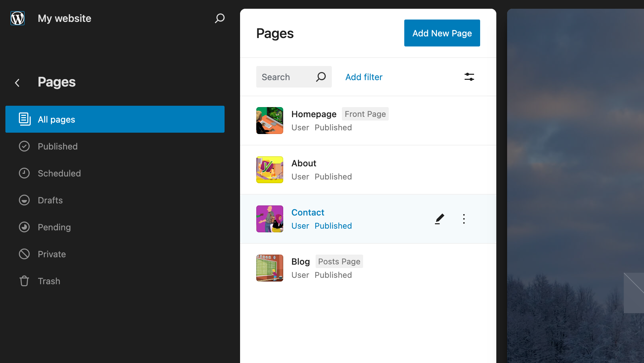Click the Published status on Contact row
The image size is (644, 363).
[x=333, y=226]
